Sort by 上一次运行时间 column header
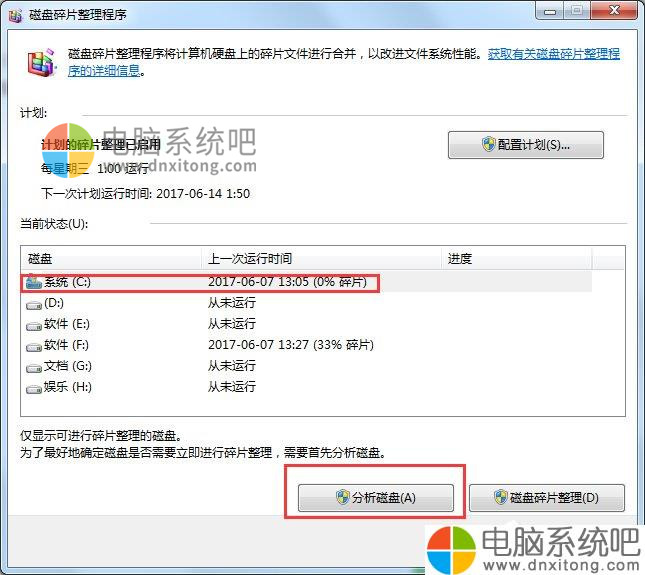Image resolution: width=645 pixels, height=575 pixels. 320,259
